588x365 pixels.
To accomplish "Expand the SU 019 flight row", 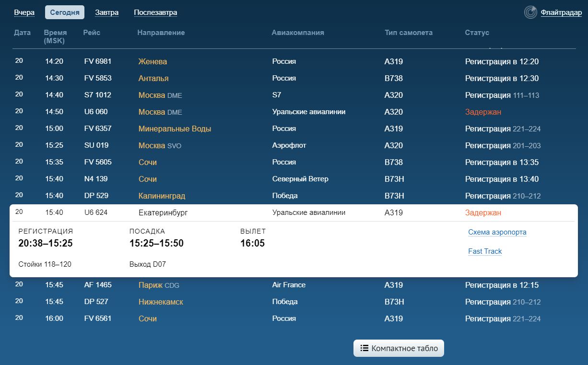I will (294, 145).
